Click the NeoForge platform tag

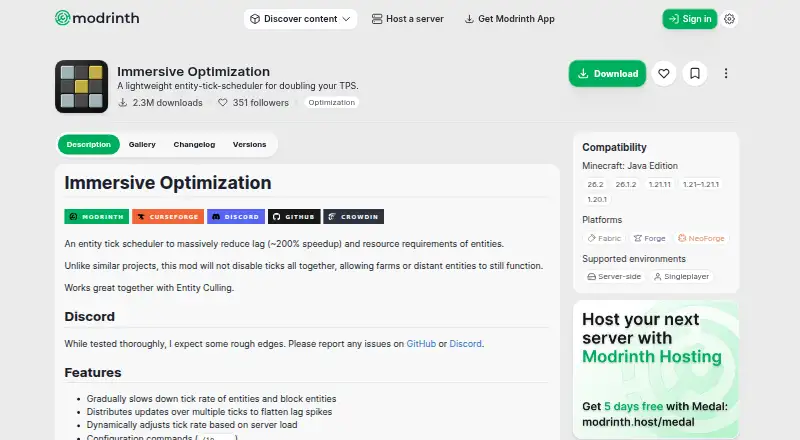pyautogui.click(x=701, y=238)
